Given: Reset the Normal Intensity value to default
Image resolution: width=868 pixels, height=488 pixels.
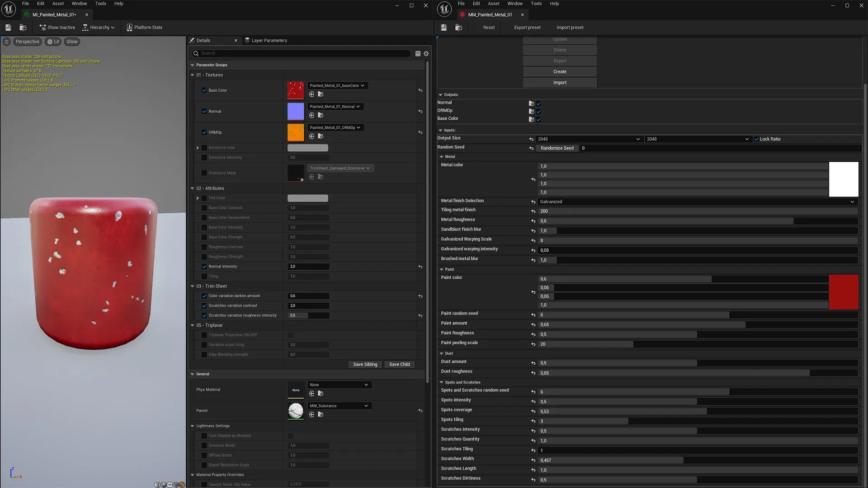Looking at the screenshot, I should tap(420, 267).
